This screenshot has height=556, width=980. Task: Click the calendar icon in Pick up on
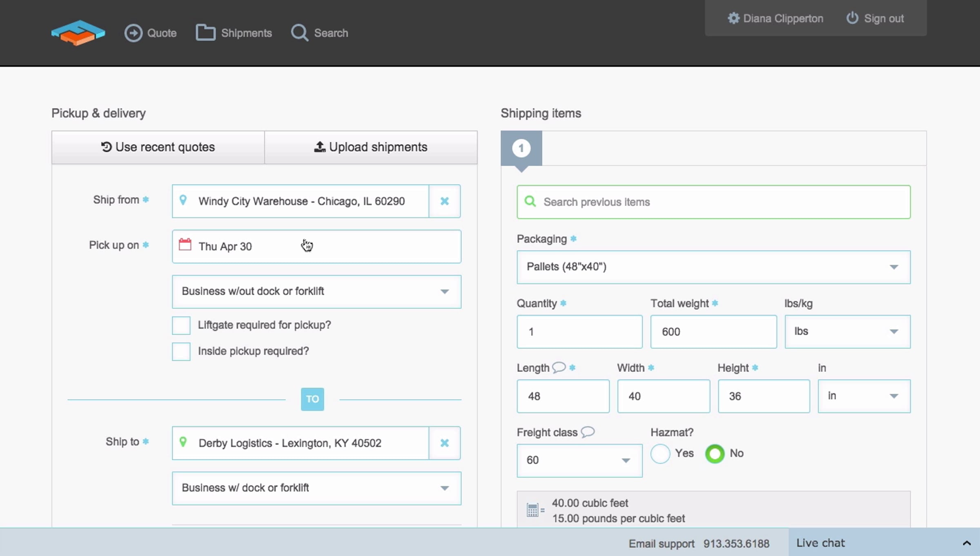coord(185,245)
